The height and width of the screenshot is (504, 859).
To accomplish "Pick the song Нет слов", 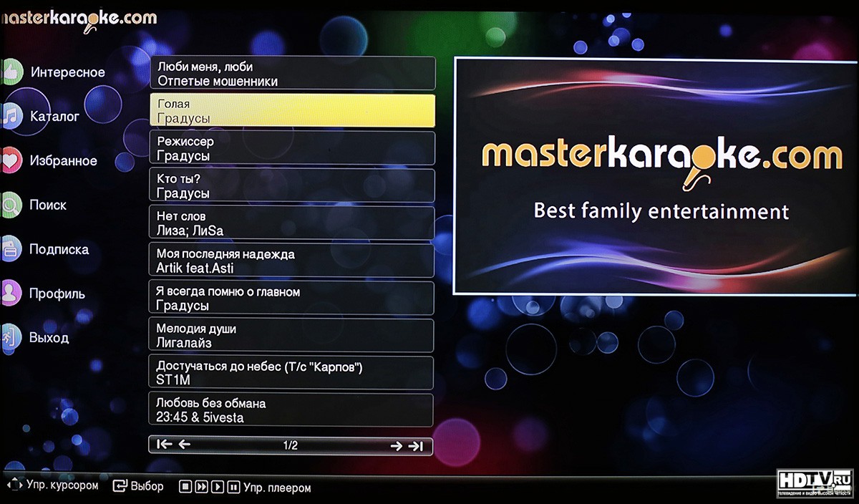I will (292, 223).
